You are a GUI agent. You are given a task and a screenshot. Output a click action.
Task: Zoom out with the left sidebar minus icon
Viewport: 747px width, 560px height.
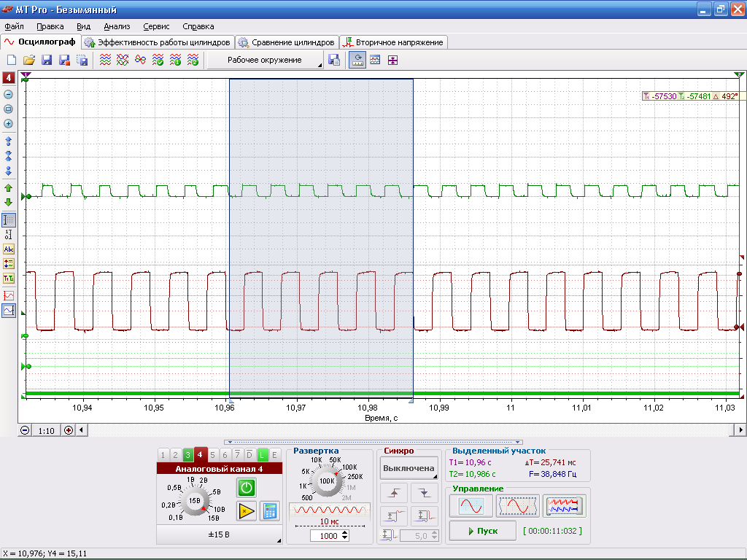8,94
